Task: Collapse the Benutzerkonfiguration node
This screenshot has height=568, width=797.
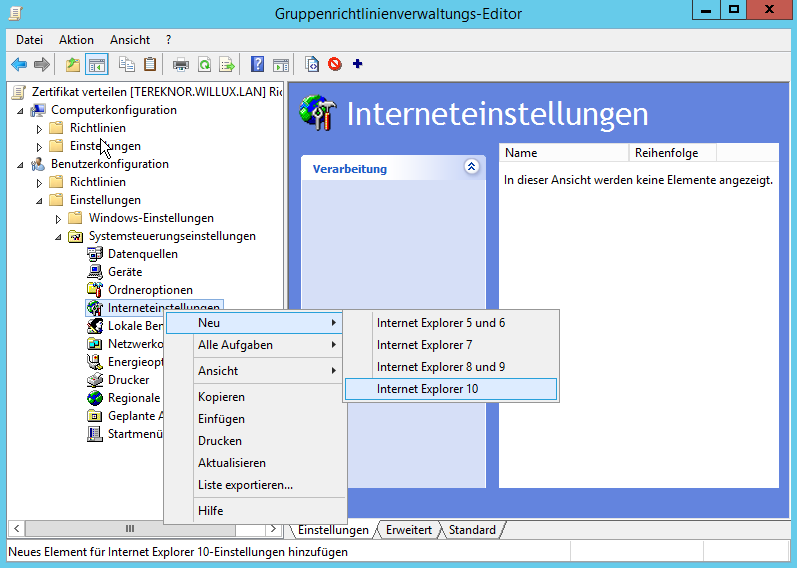Action: pos(20,164)
